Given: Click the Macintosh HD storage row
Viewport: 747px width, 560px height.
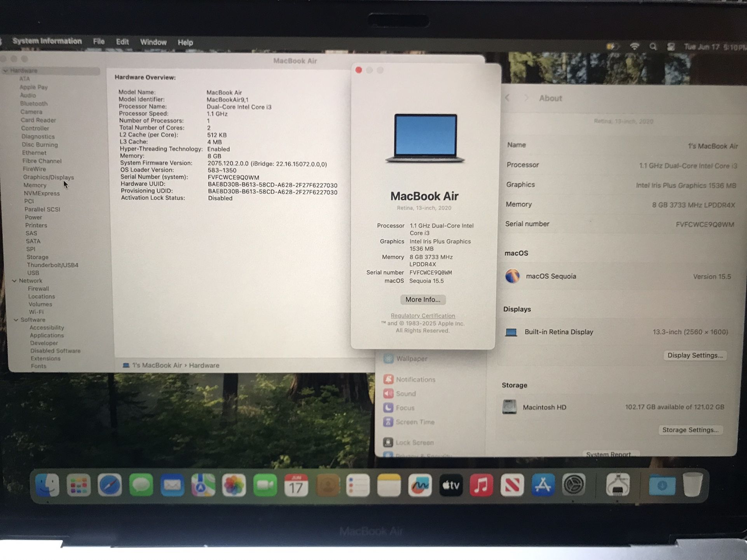Looking at the screenshot, I should tap(613, 407).
